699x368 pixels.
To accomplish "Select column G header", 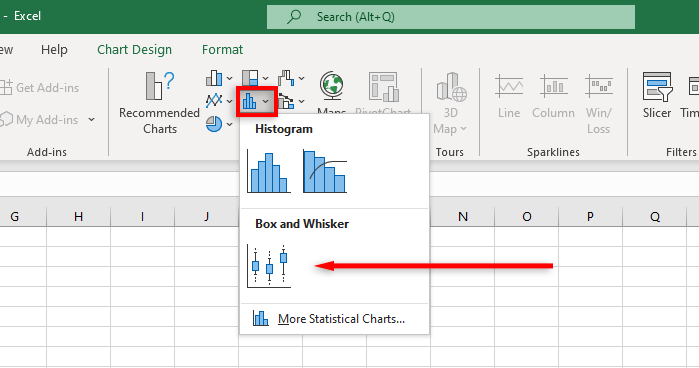I will pos(15,217).
